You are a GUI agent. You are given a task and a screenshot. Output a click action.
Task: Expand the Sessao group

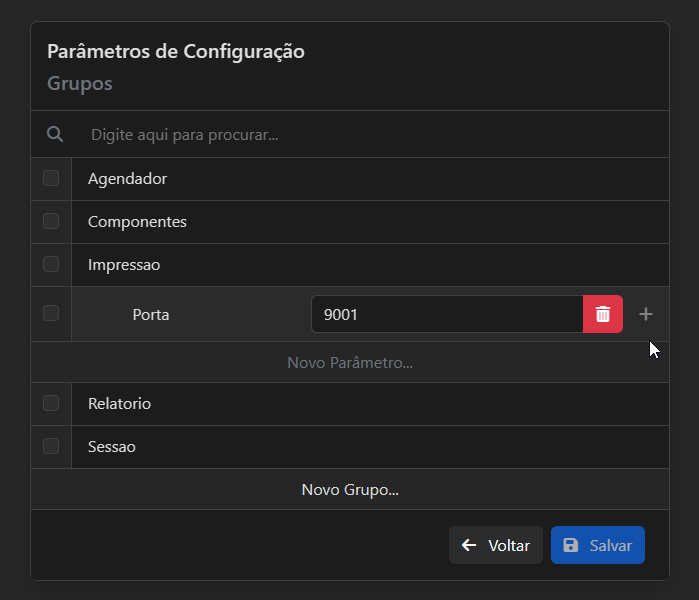(x=112, y=447)
